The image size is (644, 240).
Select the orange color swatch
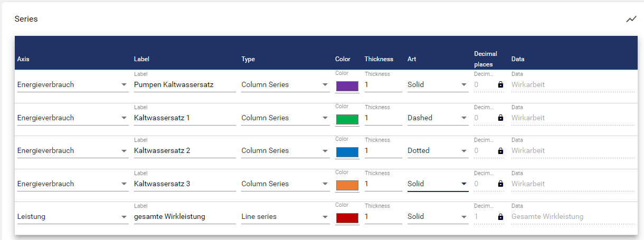click(x=347, y=185)
